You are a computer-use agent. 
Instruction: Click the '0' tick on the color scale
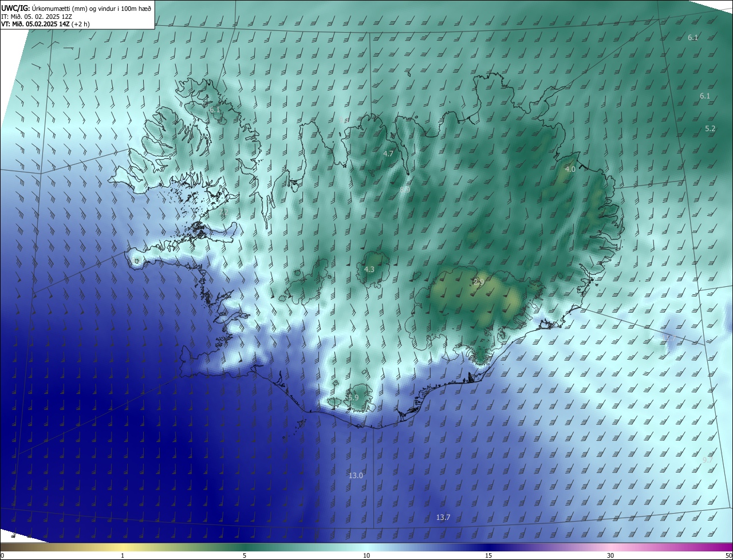(x=2, y=555)
